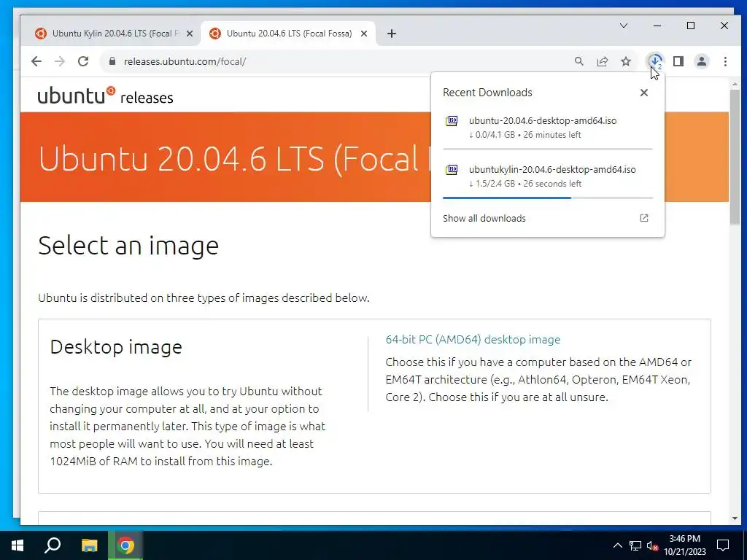Close the Ubuntu 20.04.6 LTS (Focal Fossa) tab
This screenshot has height=560, width=747.
364,34
